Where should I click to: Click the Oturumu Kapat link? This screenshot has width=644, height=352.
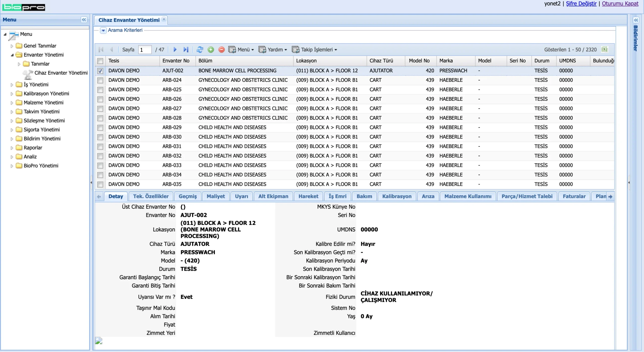[620, 4]
